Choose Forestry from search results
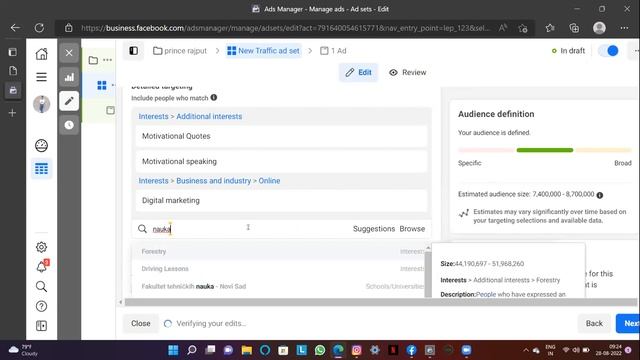Image resolution: width=640 pixels, height=360 pixels. pyautogui.click(x=279, y=251)
